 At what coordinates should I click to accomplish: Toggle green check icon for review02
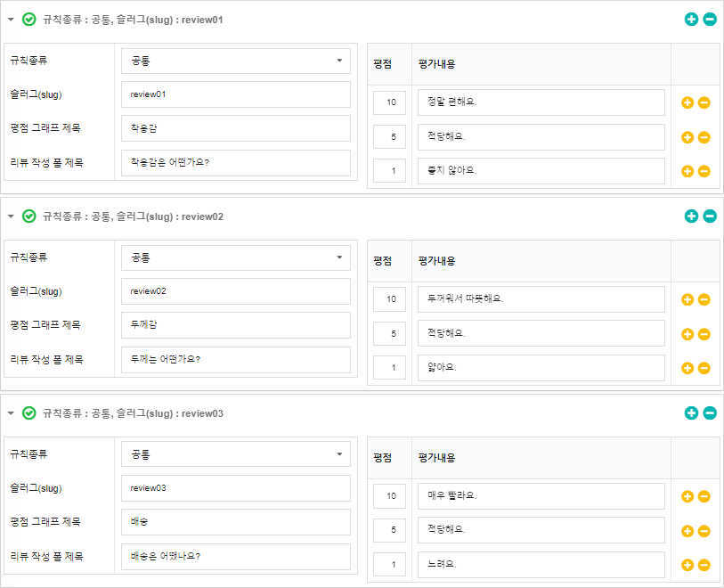29,216
